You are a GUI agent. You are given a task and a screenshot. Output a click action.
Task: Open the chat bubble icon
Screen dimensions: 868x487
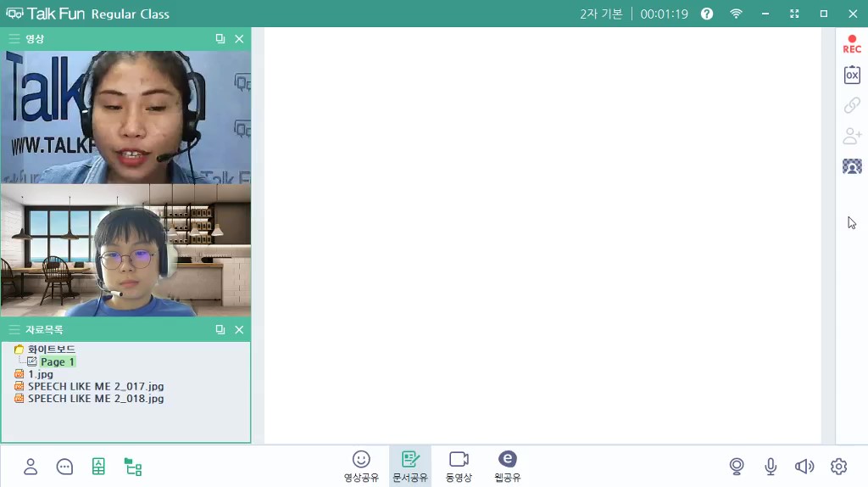[64, 466]
